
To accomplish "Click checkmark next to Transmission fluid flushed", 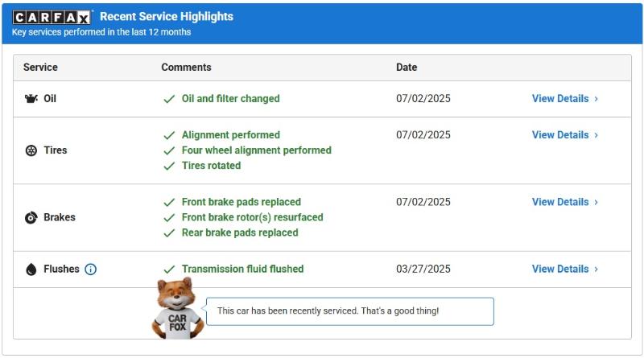I will (x=169, y=270).
